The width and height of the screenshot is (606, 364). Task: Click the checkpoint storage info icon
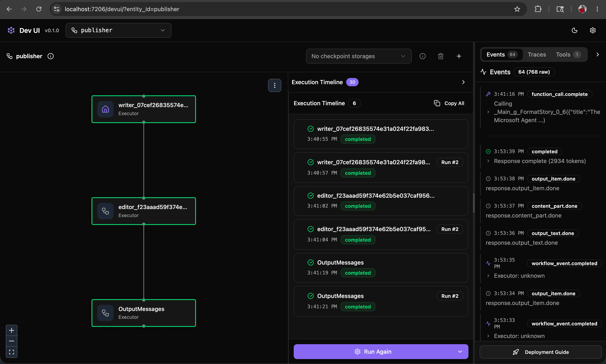coord(422,56)
